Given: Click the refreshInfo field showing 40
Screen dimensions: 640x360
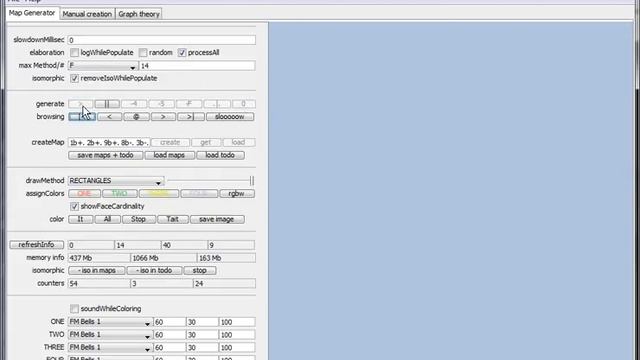Looking at the screenshot, I should pyautogui.click(x=184, y=245).
